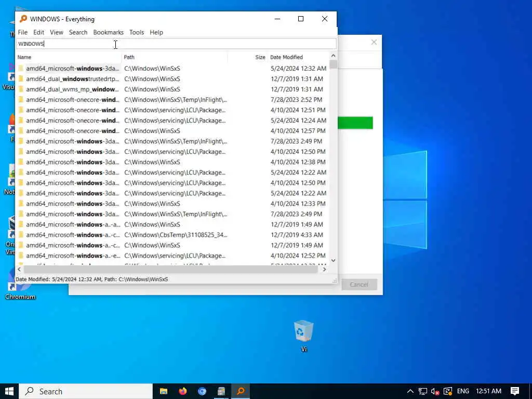Open the Help menu

click(156, 32)
